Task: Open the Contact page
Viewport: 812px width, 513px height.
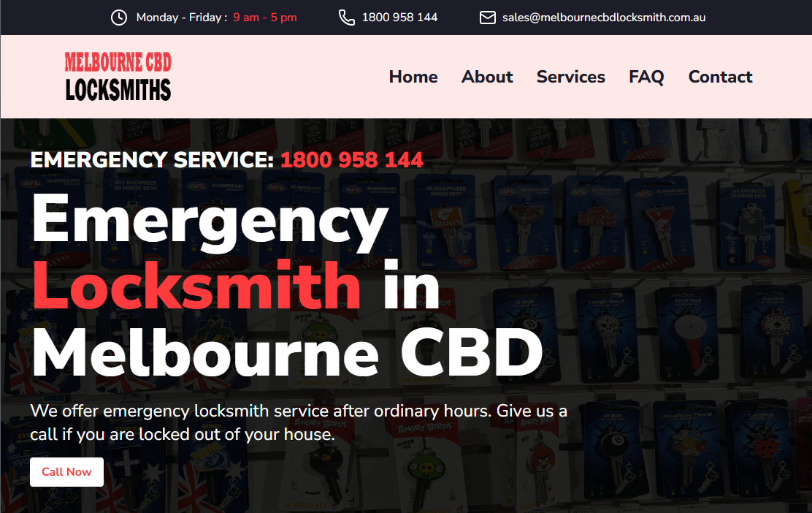Action: [720, 76]
